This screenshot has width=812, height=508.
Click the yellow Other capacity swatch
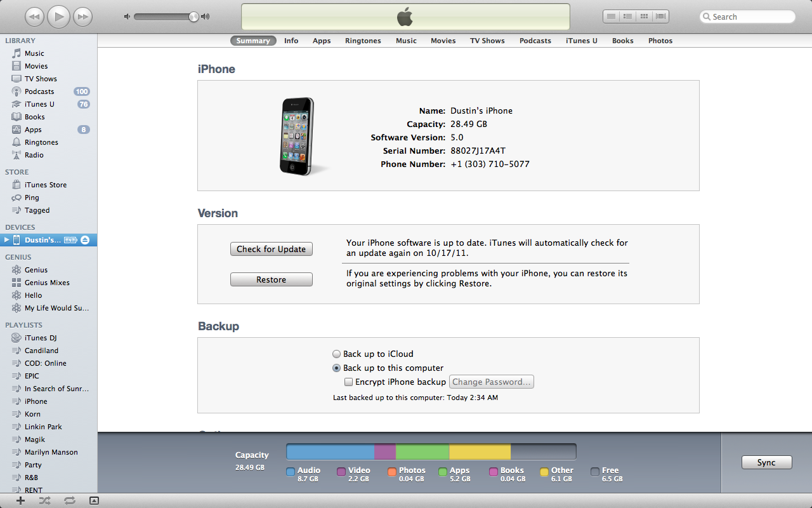(x=544, y=472)
